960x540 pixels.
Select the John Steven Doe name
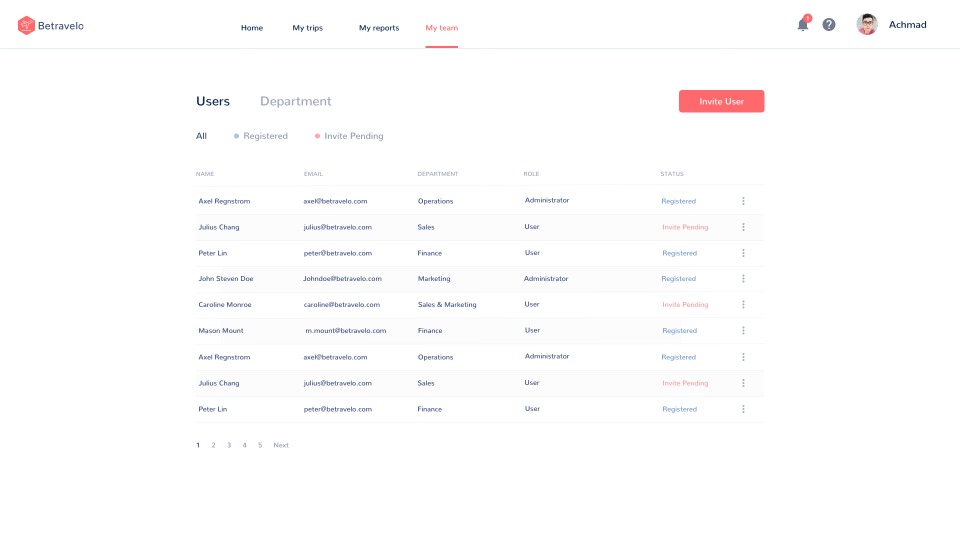(x=225, y=279)
